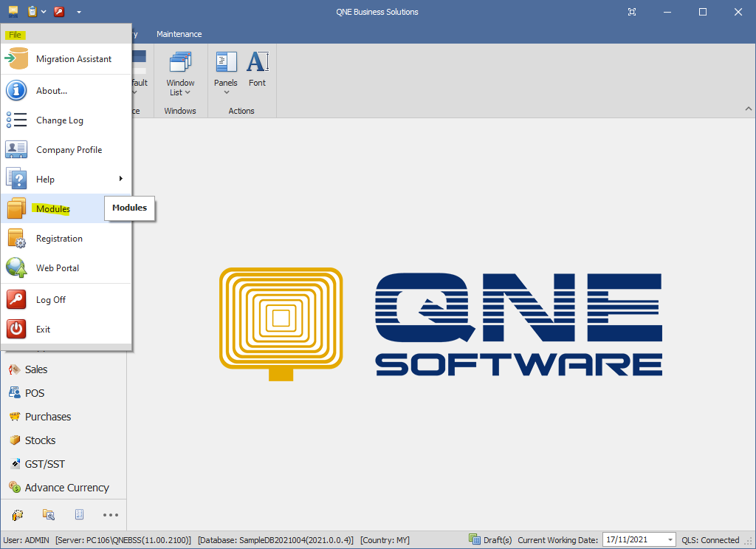Viewport: 756px width, 549px height.
Task: Open the Window List dropdown in the ribbon
Action: (180, 74)
